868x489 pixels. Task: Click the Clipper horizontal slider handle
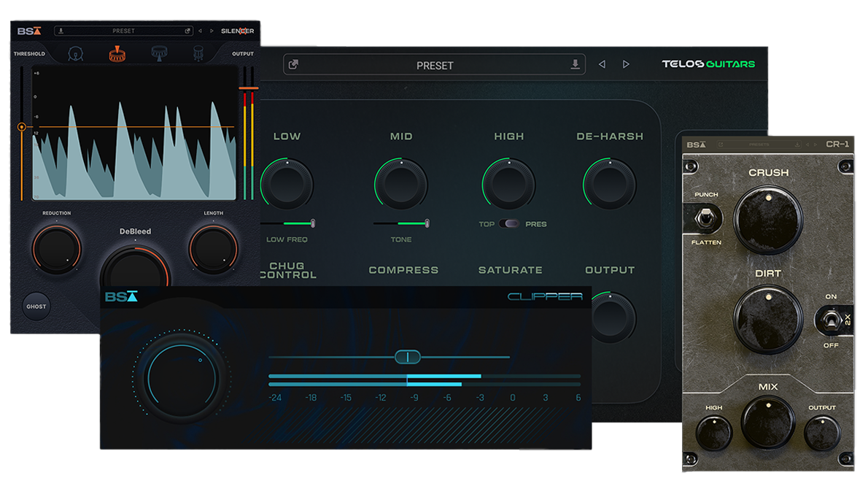pos(407,357)
